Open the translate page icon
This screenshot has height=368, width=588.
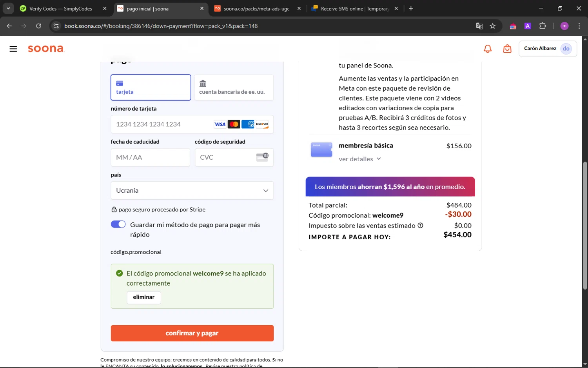479,26
